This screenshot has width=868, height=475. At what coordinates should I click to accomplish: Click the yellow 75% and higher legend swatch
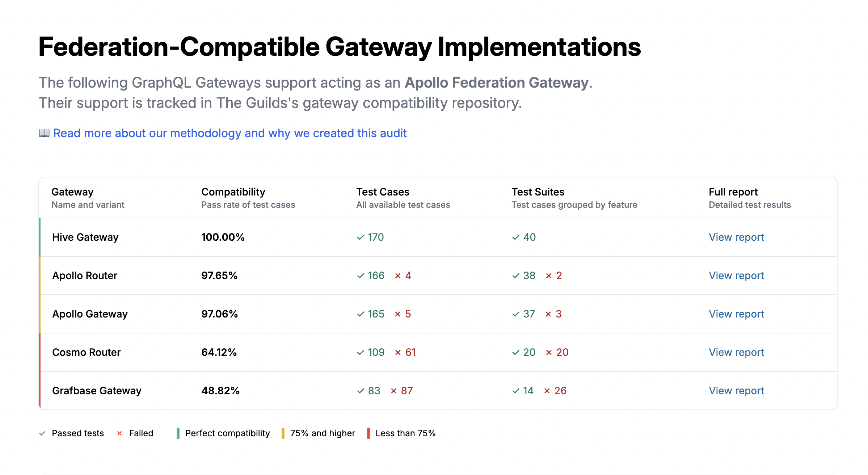pos(283,433)
